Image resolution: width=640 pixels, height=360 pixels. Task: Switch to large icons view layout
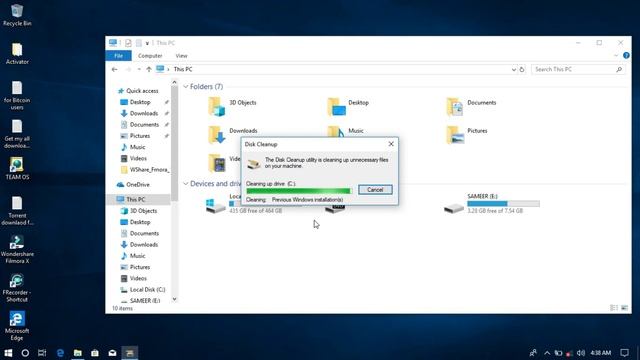pos(624,308)
